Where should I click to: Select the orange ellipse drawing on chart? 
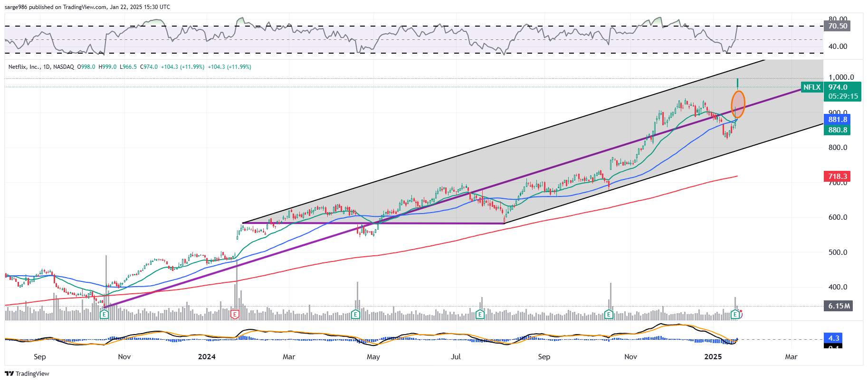click(x=738, y=104)
